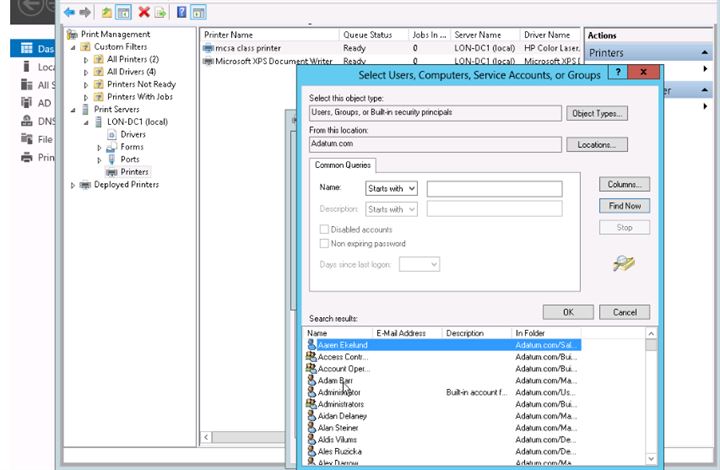Click the Export List toolbar icon
This screenshot has width=720, height=470.
click(x=160, y=12)
